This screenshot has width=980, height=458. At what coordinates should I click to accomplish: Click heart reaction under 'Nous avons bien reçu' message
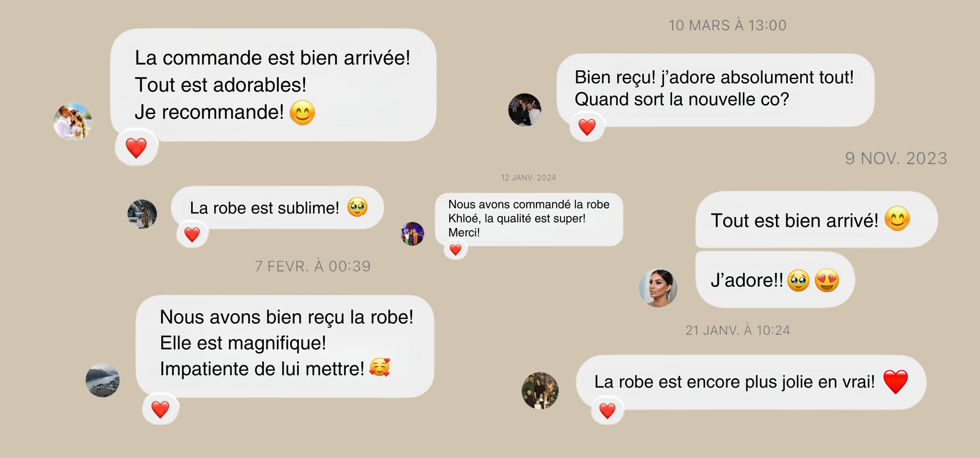click(160, 409)
